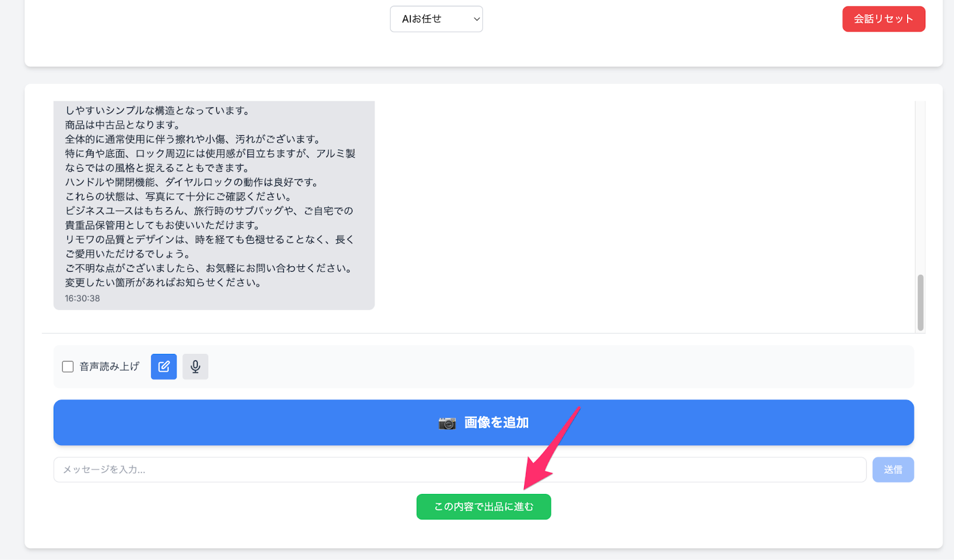Click the 16:30:38 message timestamp
Viewport: 954px width, 560px height.
82,298
